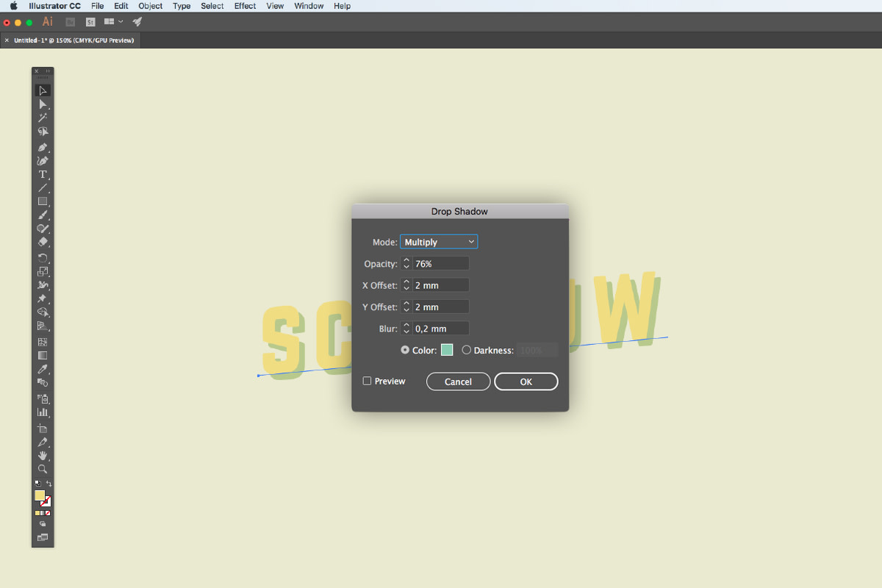Enable the Preview checkbox
Viewport: 882px width, 588px height.
pyautogui.click(x=367, y=381)
